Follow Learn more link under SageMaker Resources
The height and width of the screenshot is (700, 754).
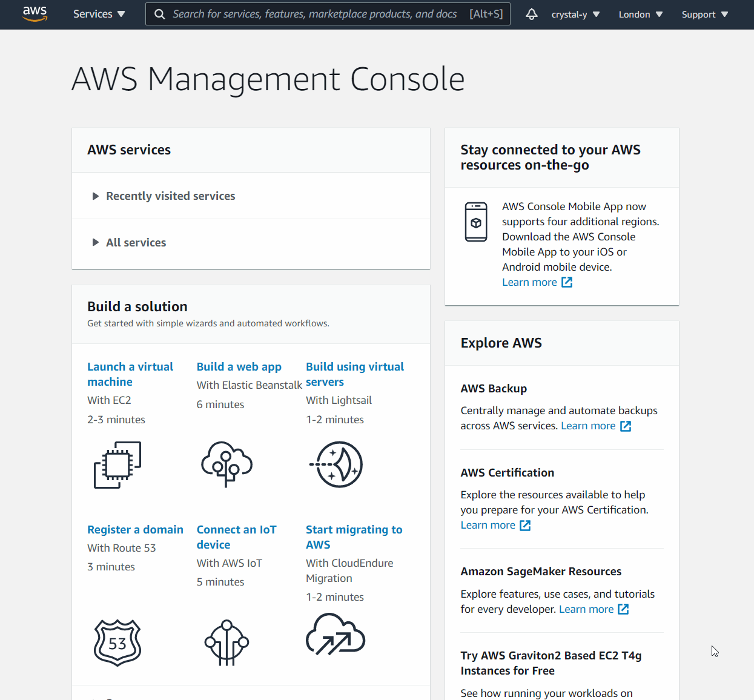coord(586,609)
